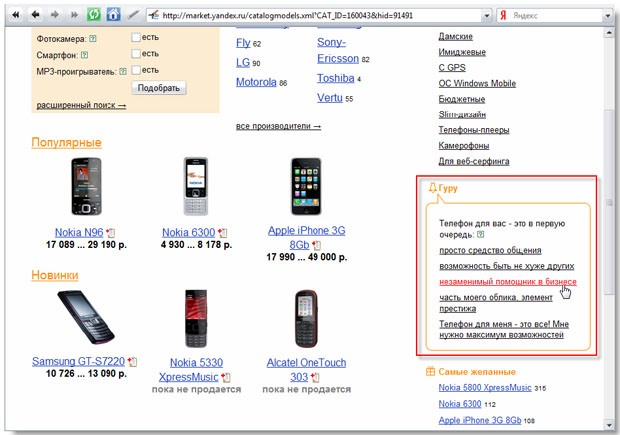The image size is (620, 435).
Task: Open the Slim-дизайн category link
Action: 462,115
